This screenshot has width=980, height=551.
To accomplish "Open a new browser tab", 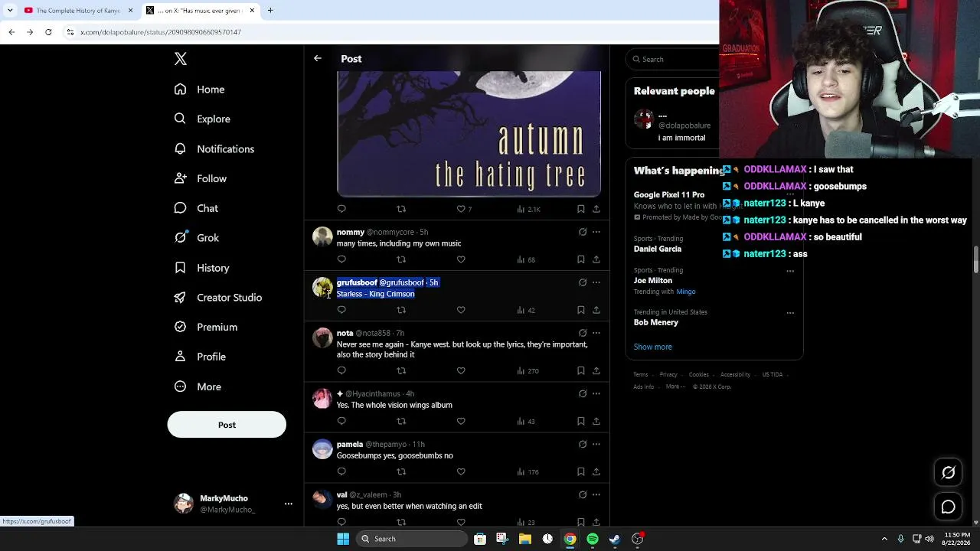I will click(270, 11).
